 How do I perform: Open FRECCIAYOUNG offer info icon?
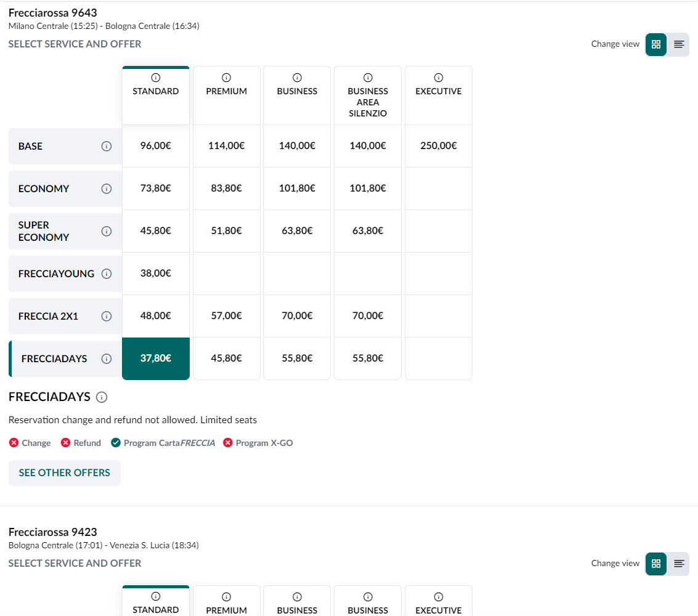point(107,274)
